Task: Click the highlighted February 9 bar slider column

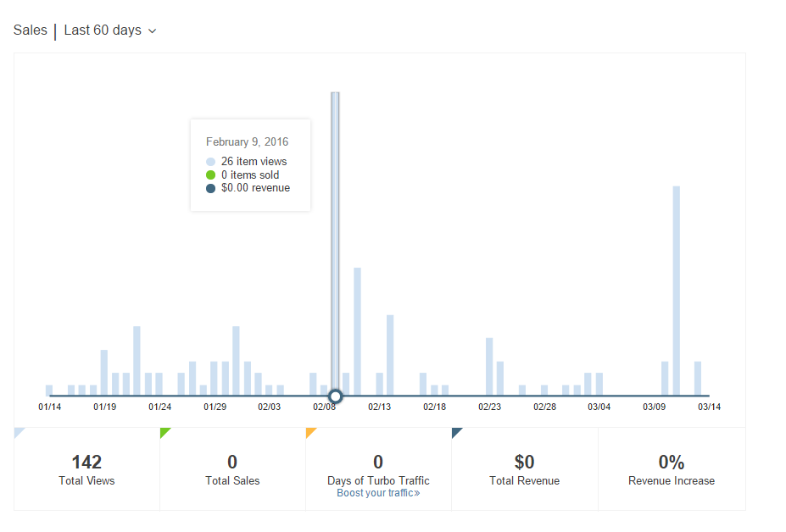Action: point(335,237)
